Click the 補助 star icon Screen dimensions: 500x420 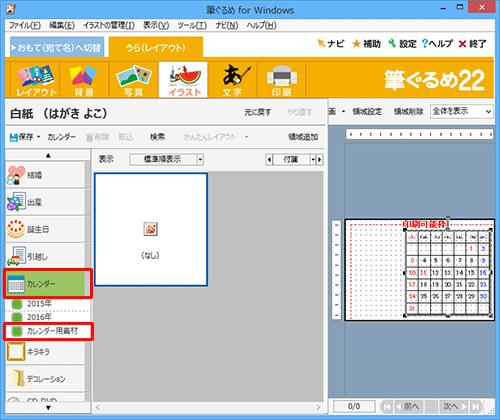(366, 44)
